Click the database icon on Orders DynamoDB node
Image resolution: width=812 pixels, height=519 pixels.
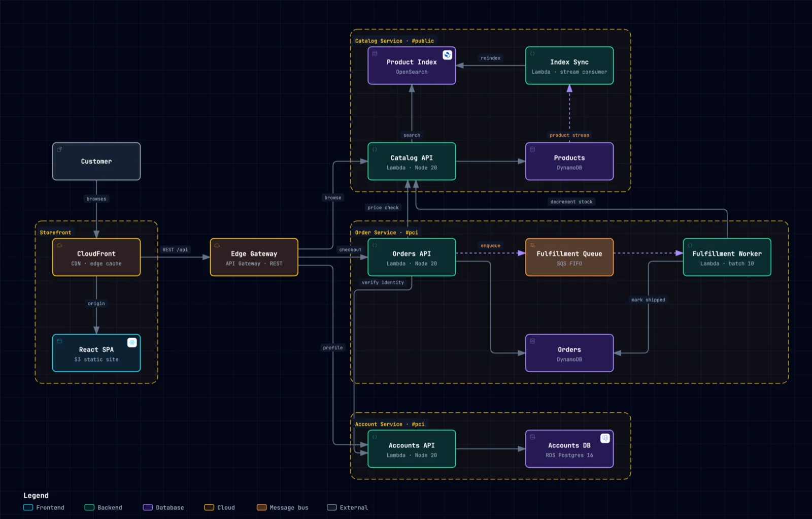tap(532, 341)
